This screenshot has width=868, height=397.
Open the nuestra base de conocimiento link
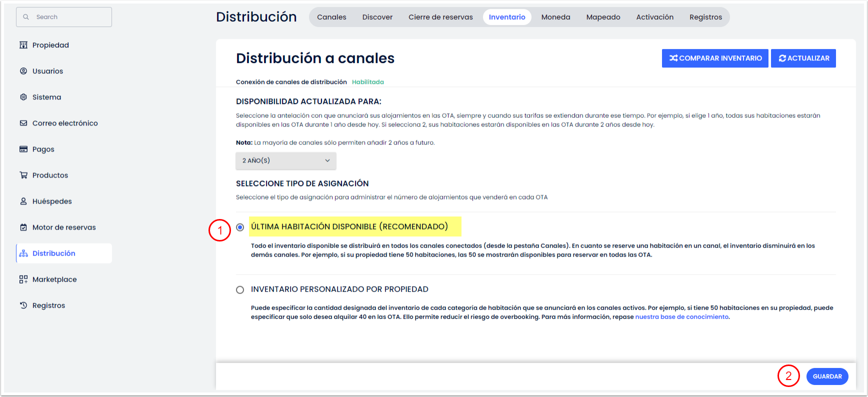coord(681,317)
